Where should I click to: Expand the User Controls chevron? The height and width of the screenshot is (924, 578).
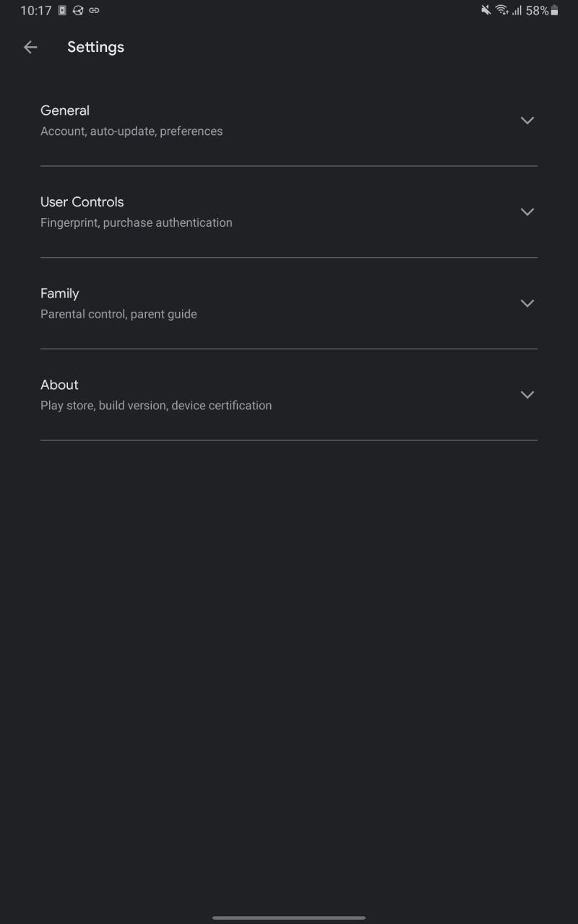(x=527, y=212)
